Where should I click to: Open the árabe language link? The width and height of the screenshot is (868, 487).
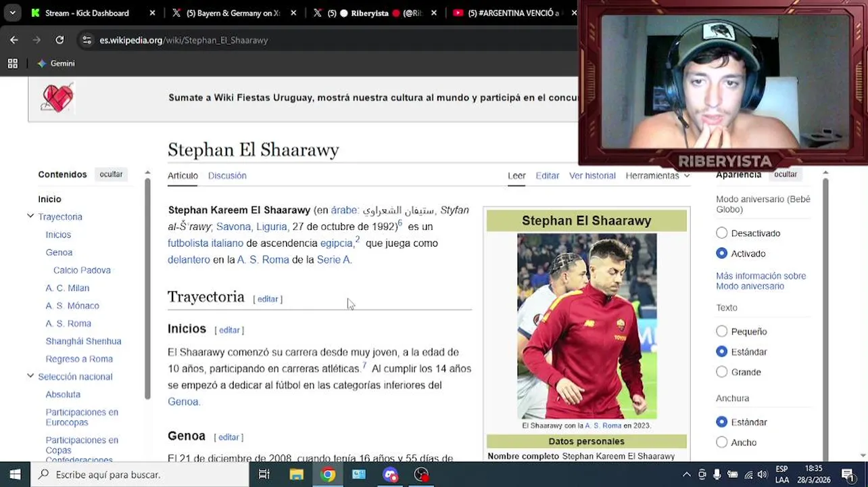click(343, 210)
